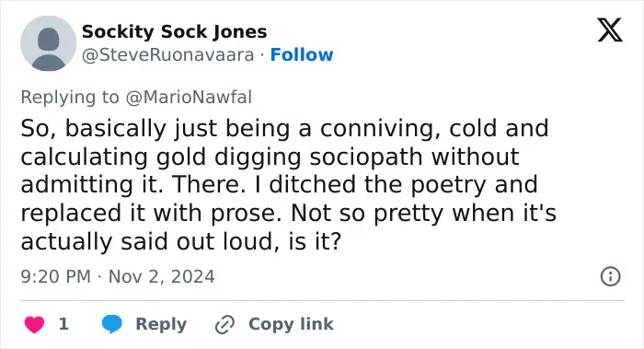Open the Sockity Sock Jones profile name
644x349 pixels.
point(174,31)
